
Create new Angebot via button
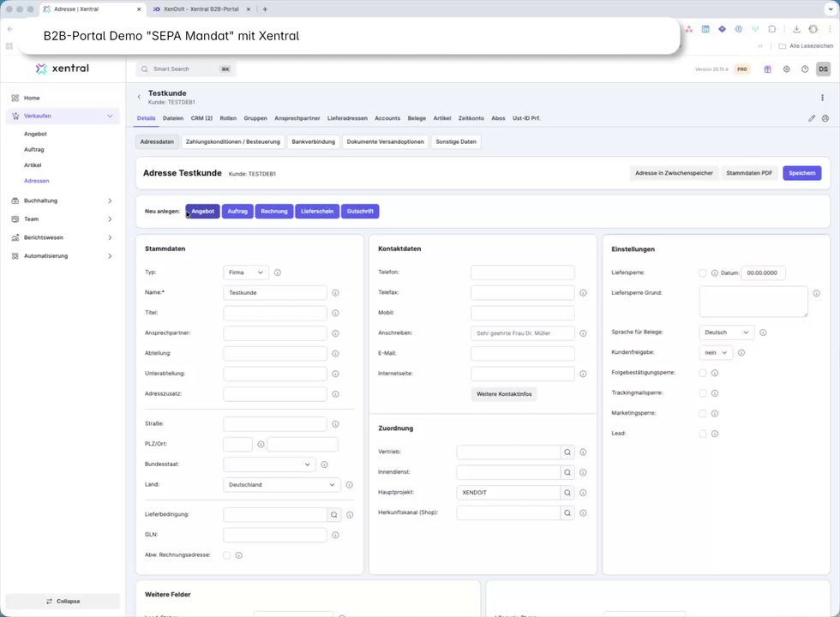[202, 212]
